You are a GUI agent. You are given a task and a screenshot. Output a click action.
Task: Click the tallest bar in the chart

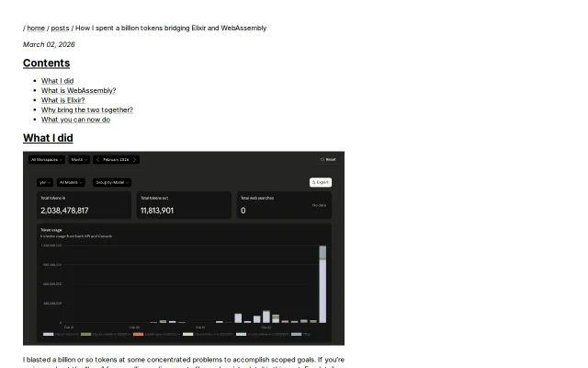pos(322,284)
